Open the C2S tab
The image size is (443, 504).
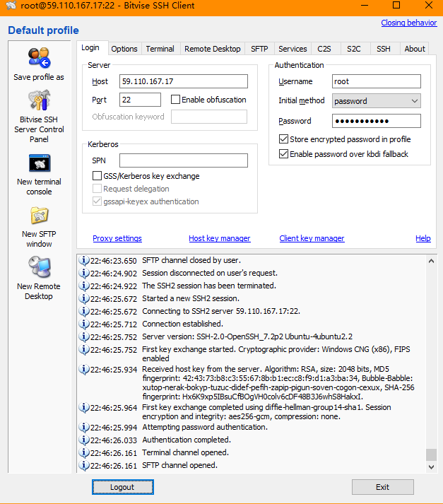324,49
